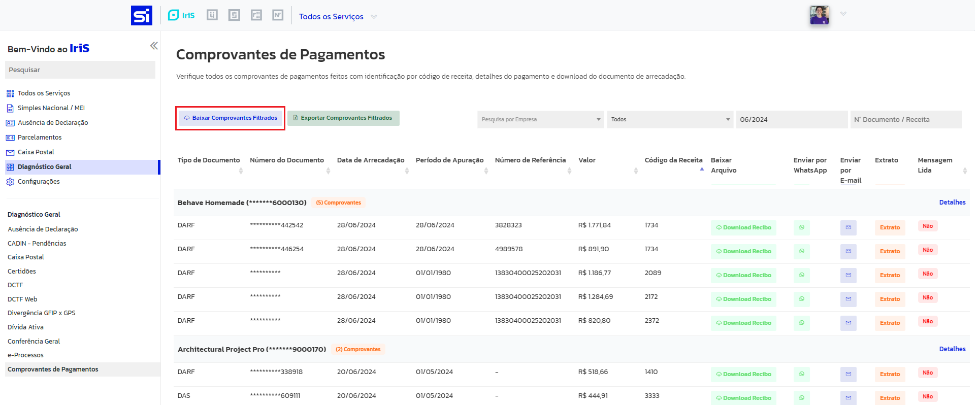Viewport: 980px width, 405px height.
Task: Click Baixar Comprovantes Filtrados button
Action: coord(230,118)
